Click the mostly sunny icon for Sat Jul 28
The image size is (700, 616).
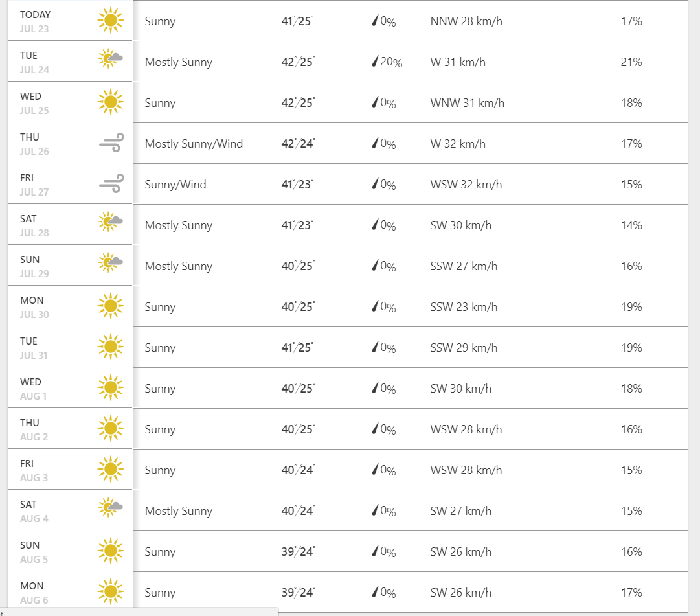click(x=110, y=223)
